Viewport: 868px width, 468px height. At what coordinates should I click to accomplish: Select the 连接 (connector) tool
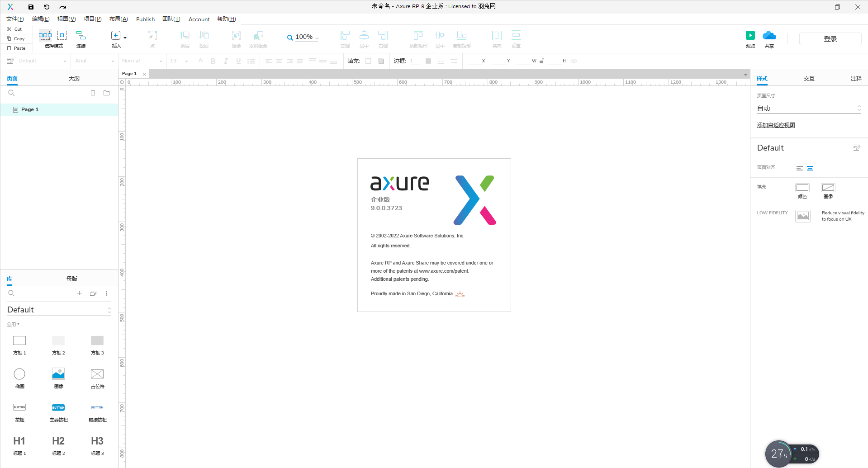(81, 39)
